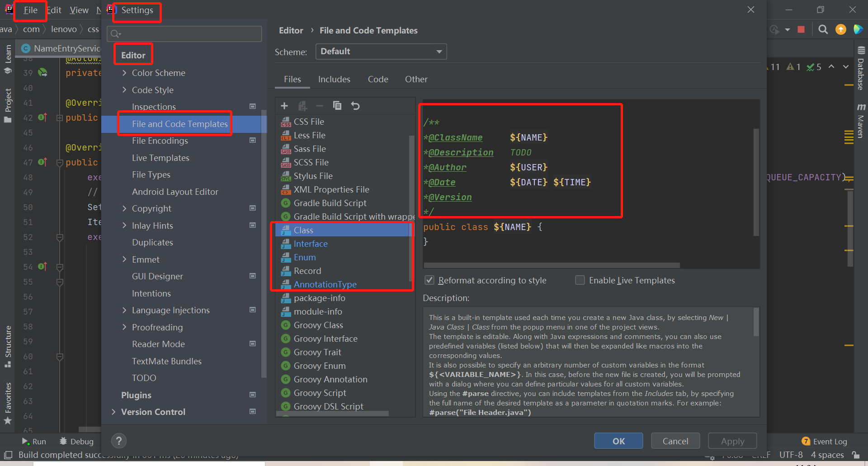The image size is (868, 466).
Task: Click the UTF-8 encoding status item
Action: pos(791,455)
